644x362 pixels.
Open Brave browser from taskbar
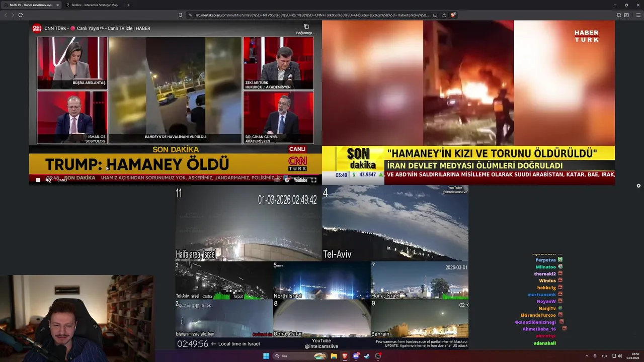pos(345,356)
